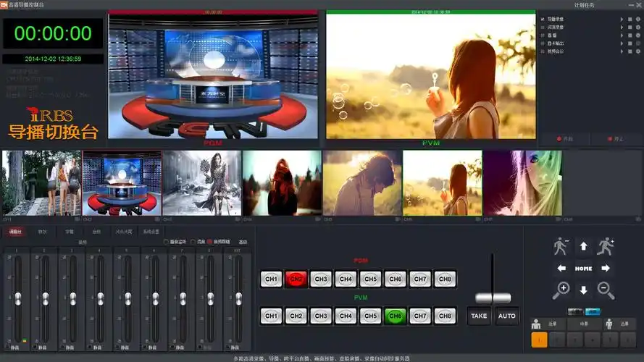
Task: Select PVM channel CH3 button
Action: pyautogui.click(x=320, y=316)
